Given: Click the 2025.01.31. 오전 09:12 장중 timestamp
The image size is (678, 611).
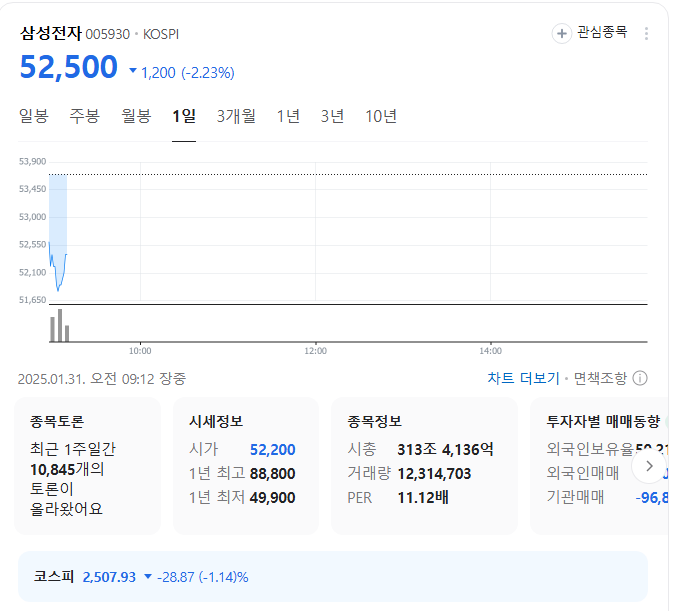Looking at the screenshot, I should click(x=102, y=379).
